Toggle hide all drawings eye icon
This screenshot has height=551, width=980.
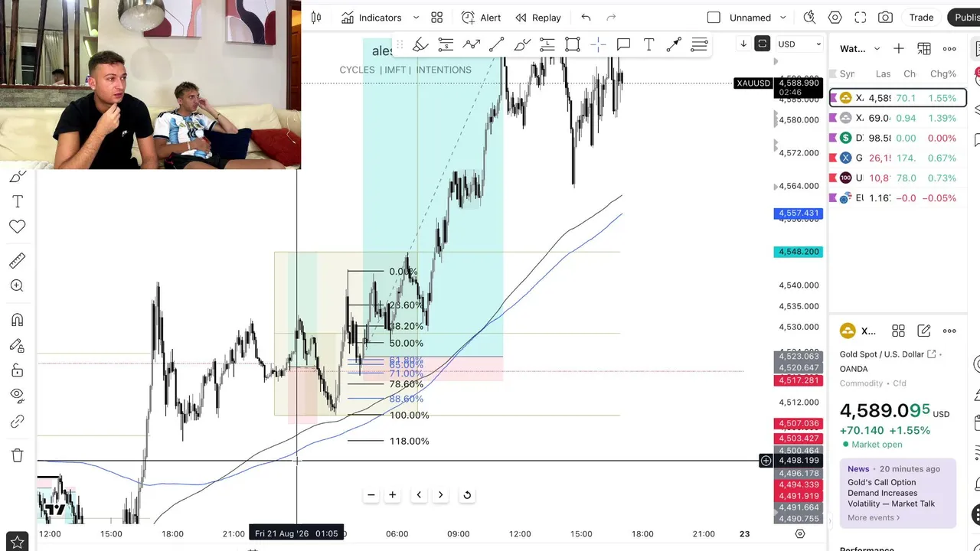17,396
